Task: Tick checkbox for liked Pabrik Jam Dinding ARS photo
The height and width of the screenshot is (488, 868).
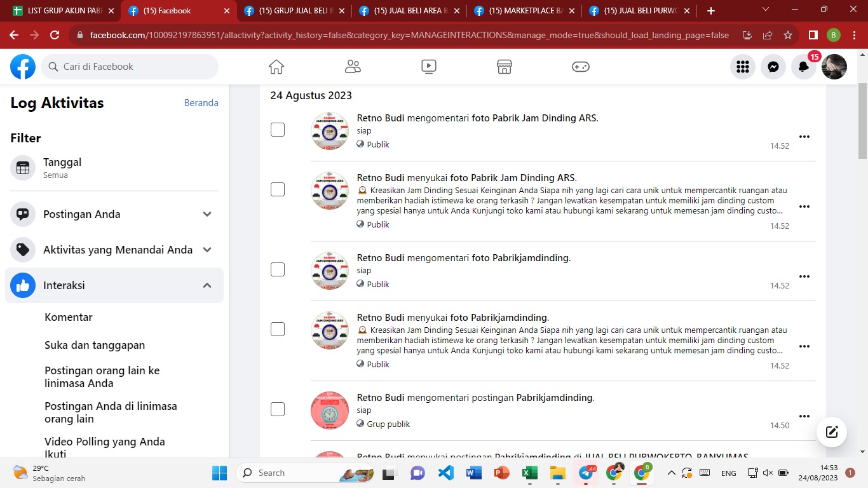Action: 278,189
